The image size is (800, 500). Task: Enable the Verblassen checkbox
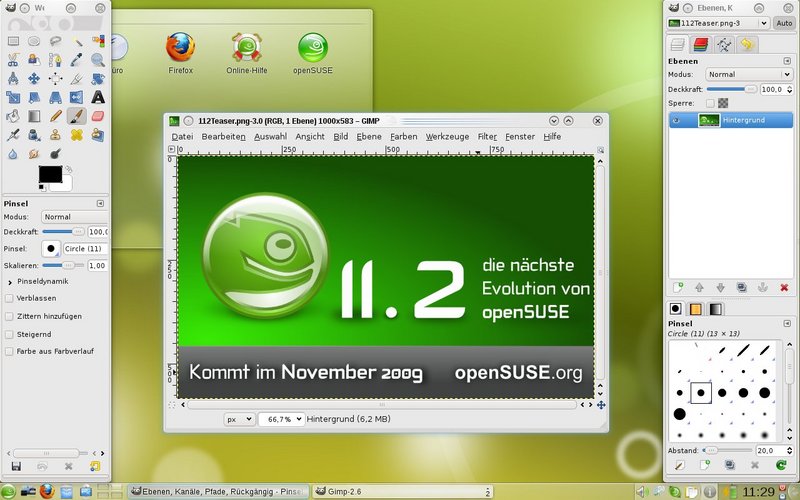(9, 298)
